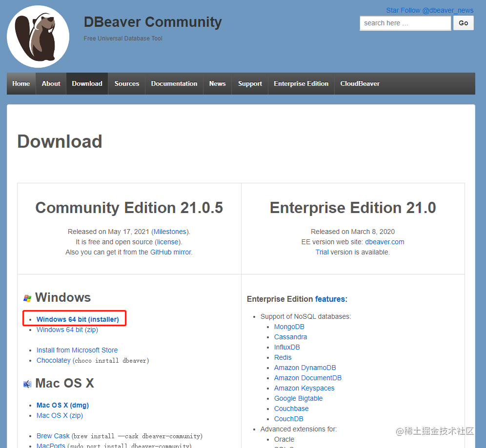
Task: Open the Enterprise Edition nav tab
Action: click(x=301, y=83)
